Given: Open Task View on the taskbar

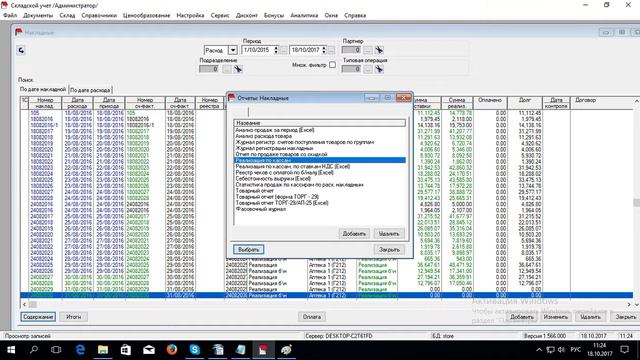Looking at the screenshot, I should tap(56, 350).
